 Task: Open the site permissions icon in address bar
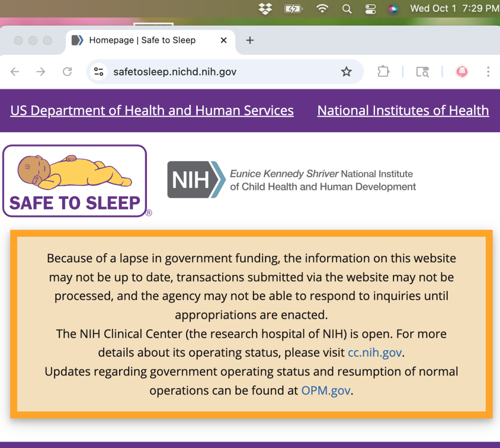98,71
